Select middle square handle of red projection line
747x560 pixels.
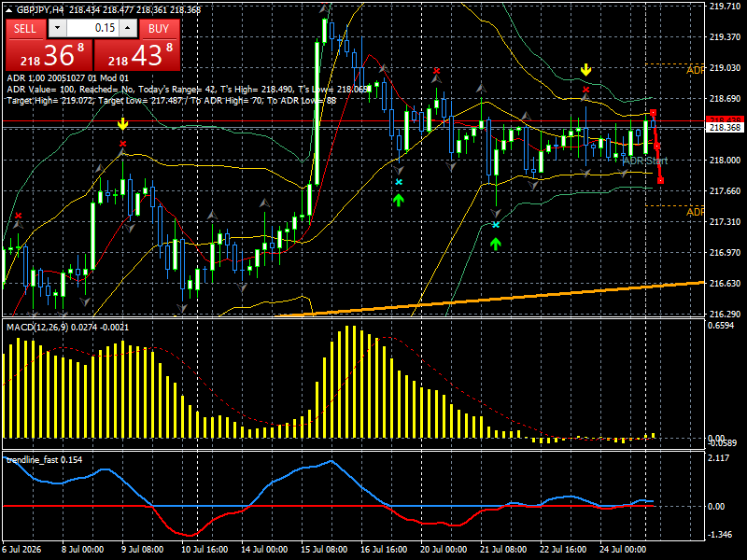click(657, 146)
